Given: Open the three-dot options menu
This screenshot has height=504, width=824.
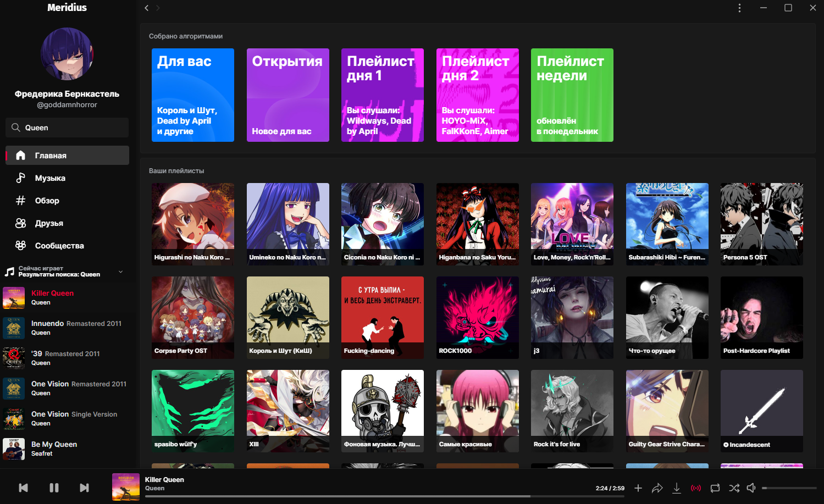Looking at the screenshot, I should coord(739,8).
